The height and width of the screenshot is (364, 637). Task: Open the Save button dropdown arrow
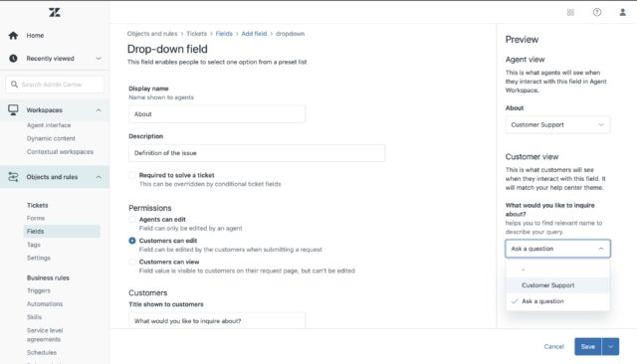[610, 346]
